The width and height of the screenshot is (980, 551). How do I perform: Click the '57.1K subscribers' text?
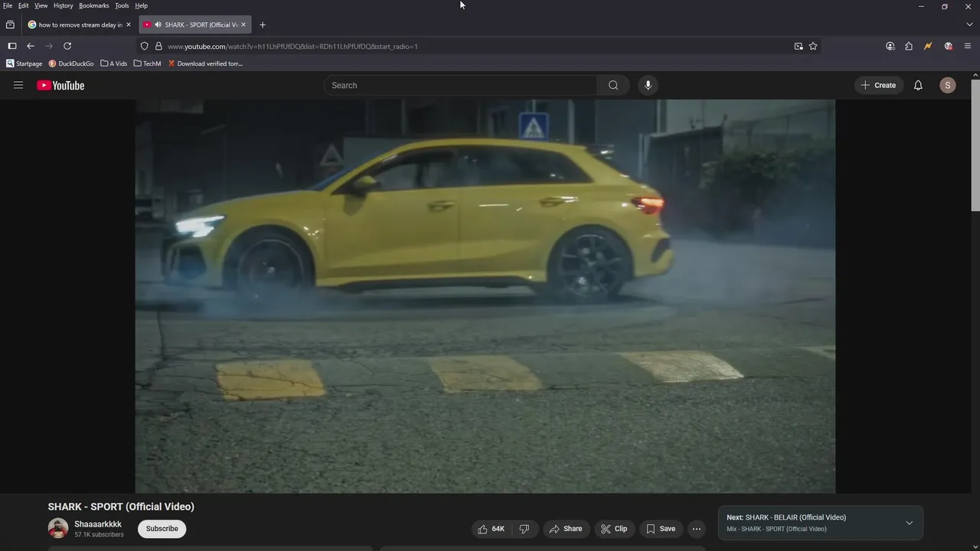[x=99, y=535]
